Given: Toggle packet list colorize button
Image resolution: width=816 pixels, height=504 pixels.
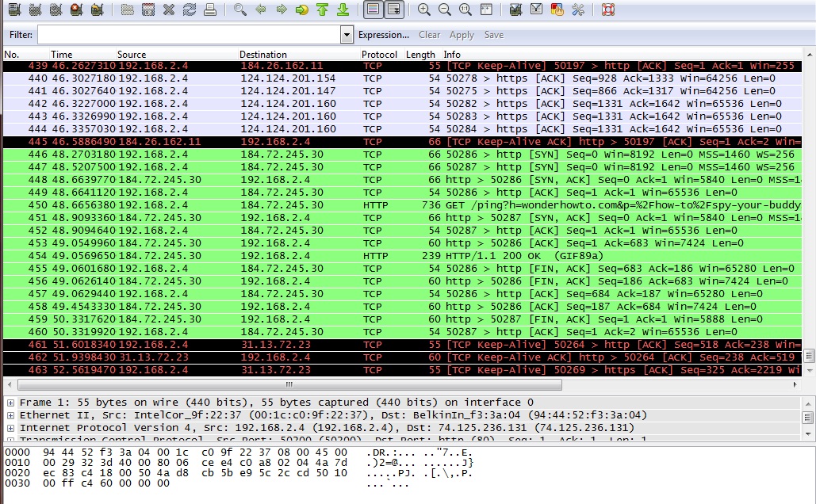Looking at the screenshot, I should coord(373,10).
